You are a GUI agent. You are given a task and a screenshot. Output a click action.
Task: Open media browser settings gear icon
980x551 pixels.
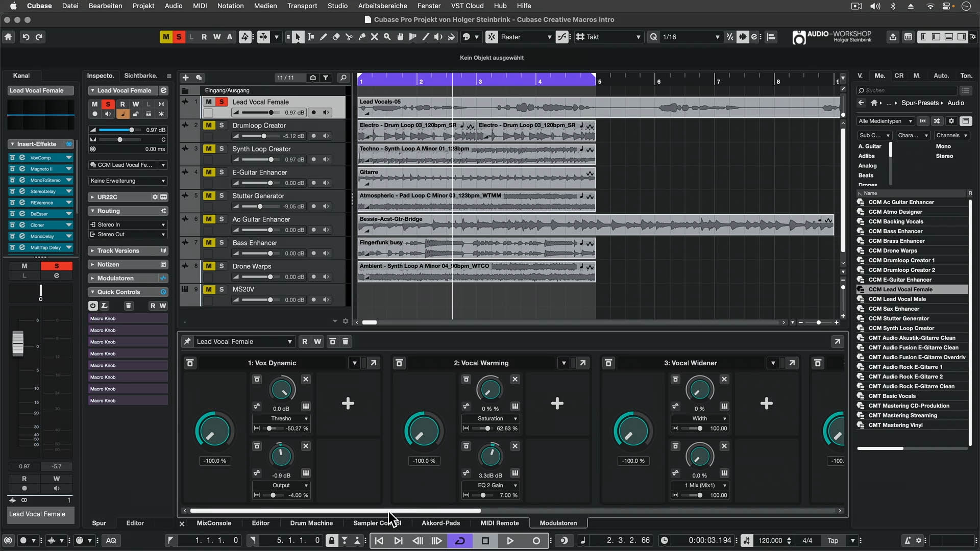point(951,121)
